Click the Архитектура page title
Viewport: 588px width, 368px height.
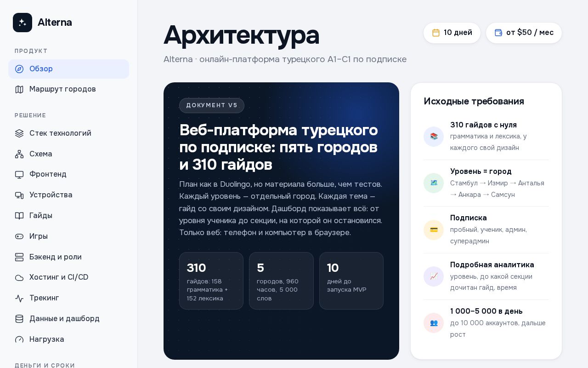click(241, 35)
